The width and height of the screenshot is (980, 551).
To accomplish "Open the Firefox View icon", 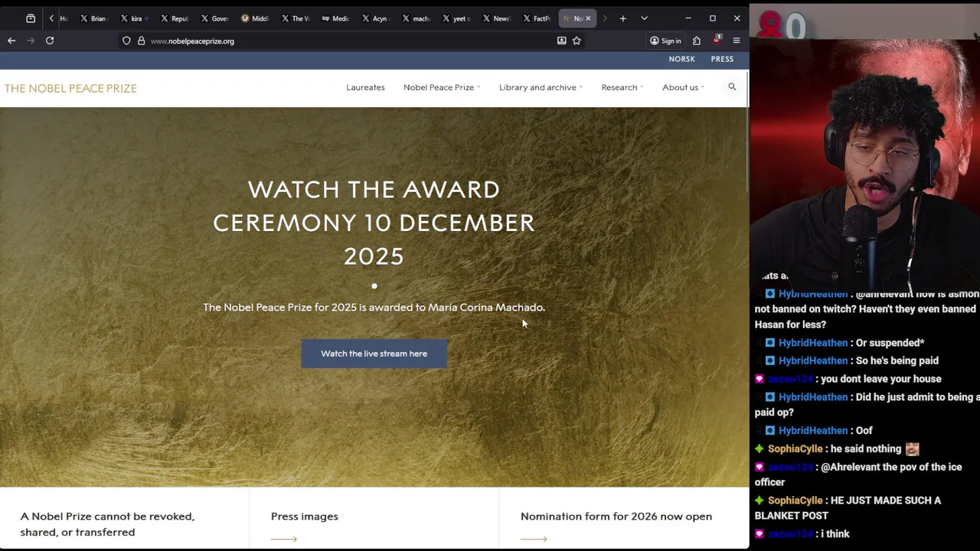I will [x=31, y=18].
